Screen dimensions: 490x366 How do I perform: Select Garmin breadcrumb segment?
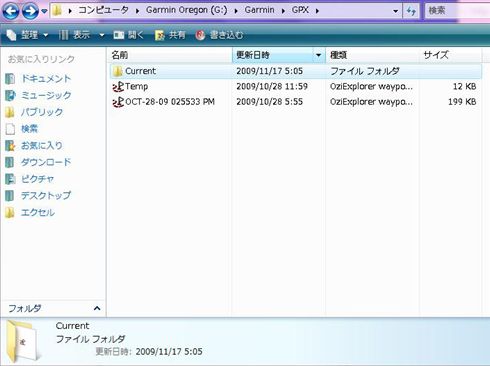coord(259,10)
